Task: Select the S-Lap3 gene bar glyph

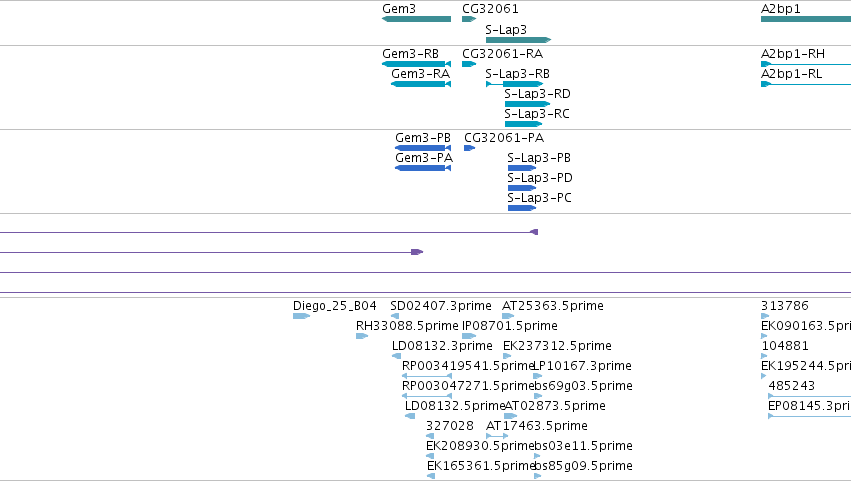Action: (518, 40)
